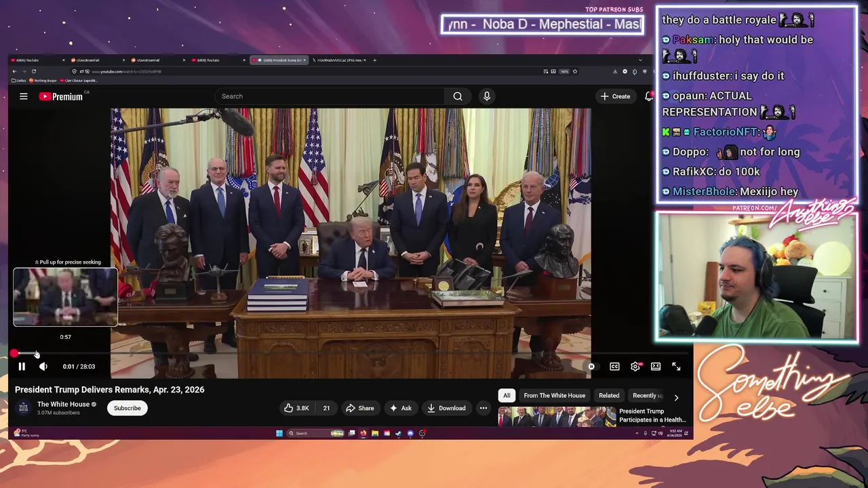The height and width of the screenshot is (488, 868).
Task: Open more actions three-dot menu
Action: click(x=484, y=408)
